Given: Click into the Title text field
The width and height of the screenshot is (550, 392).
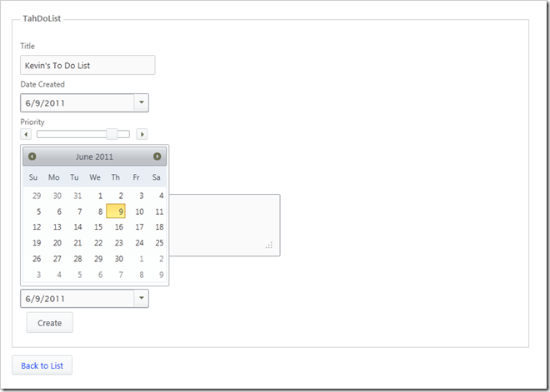Looking at the screenshot, I should 87,65.
